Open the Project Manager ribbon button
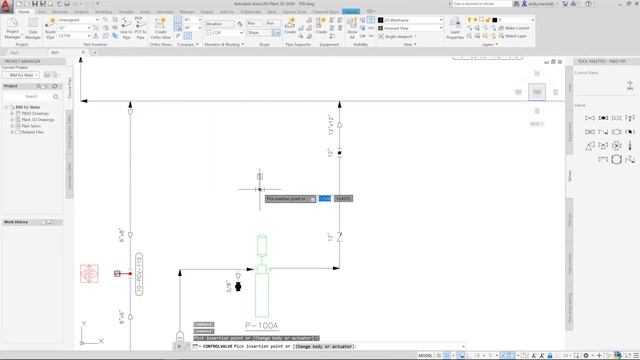The image size is (640, 360). click(12, 28)
